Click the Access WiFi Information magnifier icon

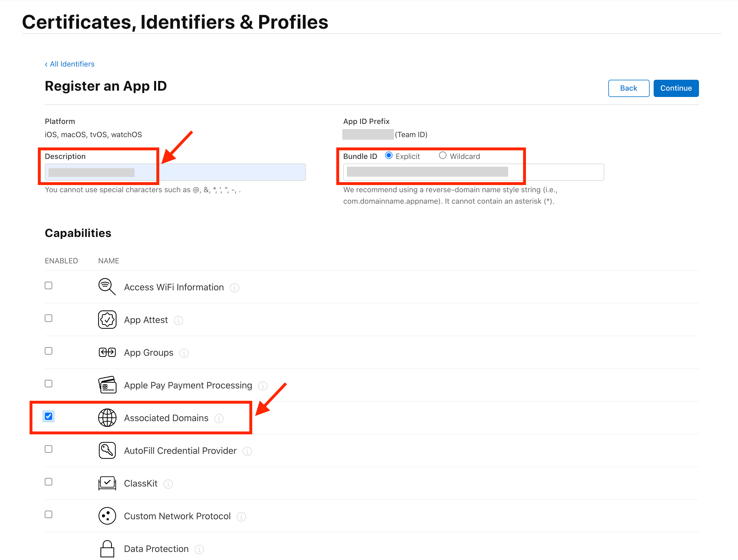107,287
